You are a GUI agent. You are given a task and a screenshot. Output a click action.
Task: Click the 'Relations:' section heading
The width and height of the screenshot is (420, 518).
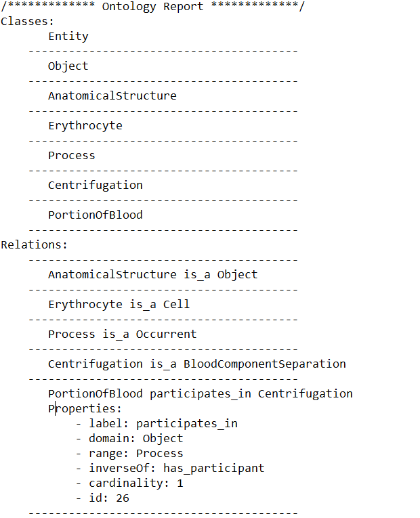(34, 244)
